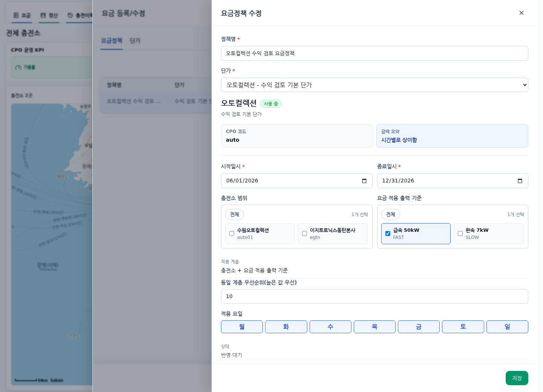
Task: Click the 충전소 + 요금 적용 출력 기준 text
Action: 254,270
